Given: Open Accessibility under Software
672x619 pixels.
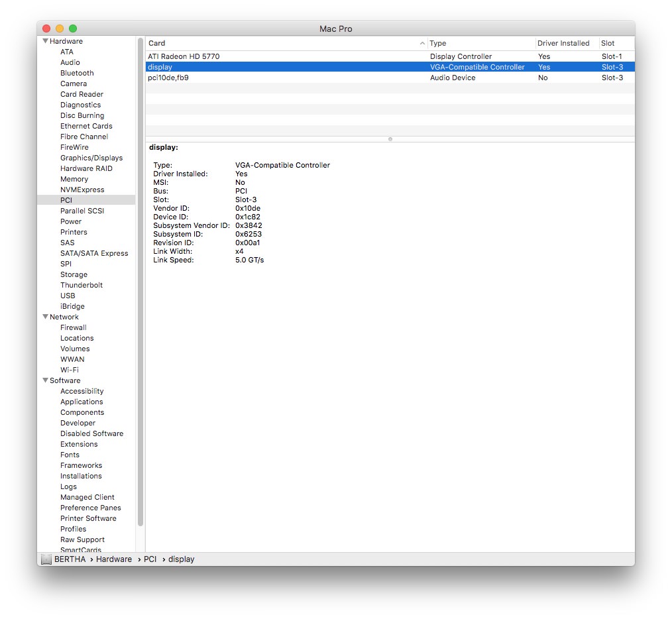Looking at the screenshot, I should (82, 392).
